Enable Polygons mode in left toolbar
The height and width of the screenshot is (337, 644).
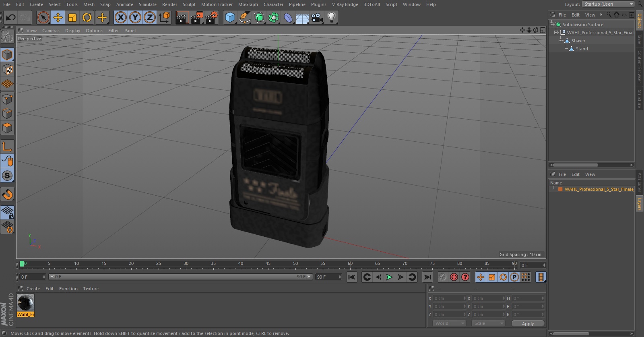pyautogui.click(x=7, y=128)
